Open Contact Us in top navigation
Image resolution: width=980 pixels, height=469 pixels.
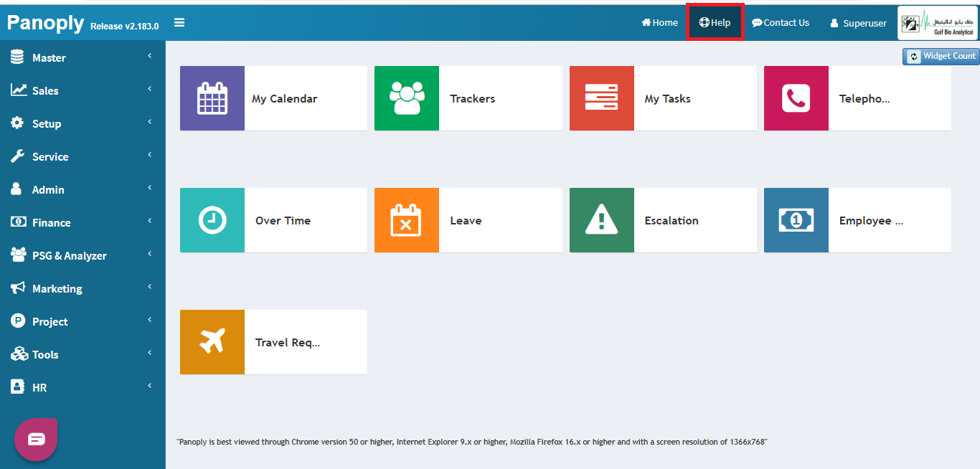tap(781, 23)
